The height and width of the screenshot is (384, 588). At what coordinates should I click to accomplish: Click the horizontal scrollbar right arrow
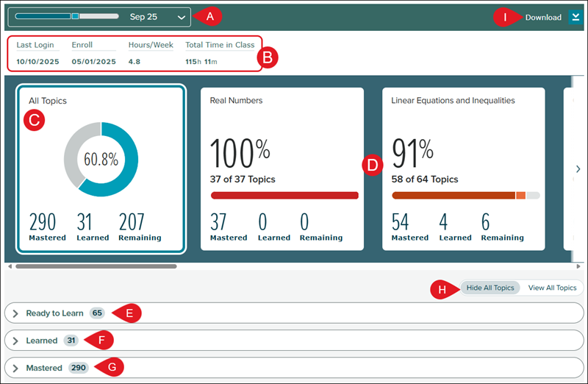(579, 266)
